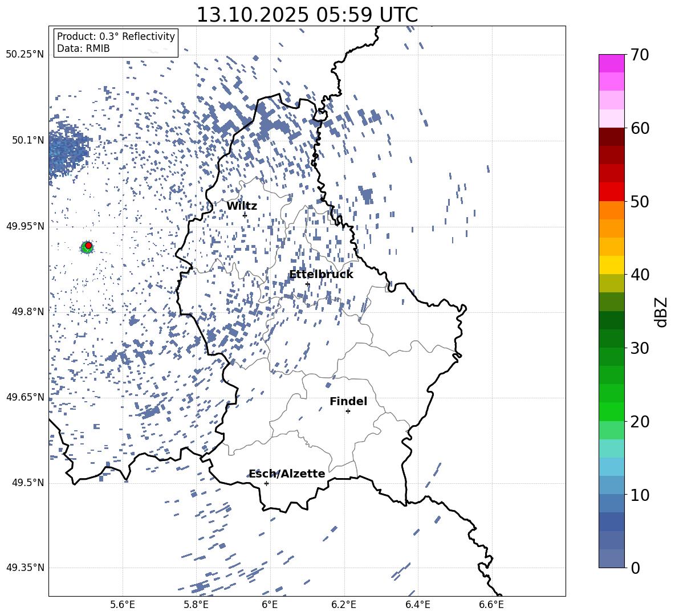Click the 30 tick label on colorbar
Image resolution: width=675 pixels, height=616 pixels.
pos(640,348)
